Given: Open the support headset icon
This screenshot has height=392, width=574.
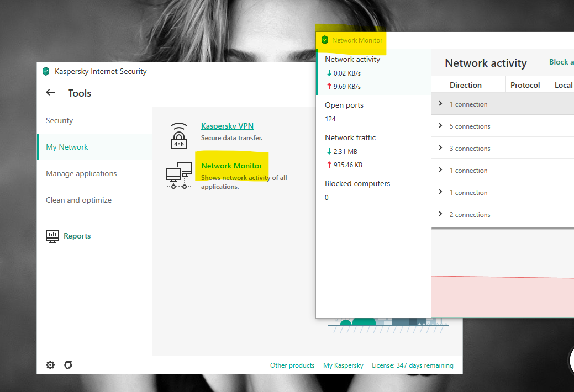Looking at the screenshot, I should (68, 365).
